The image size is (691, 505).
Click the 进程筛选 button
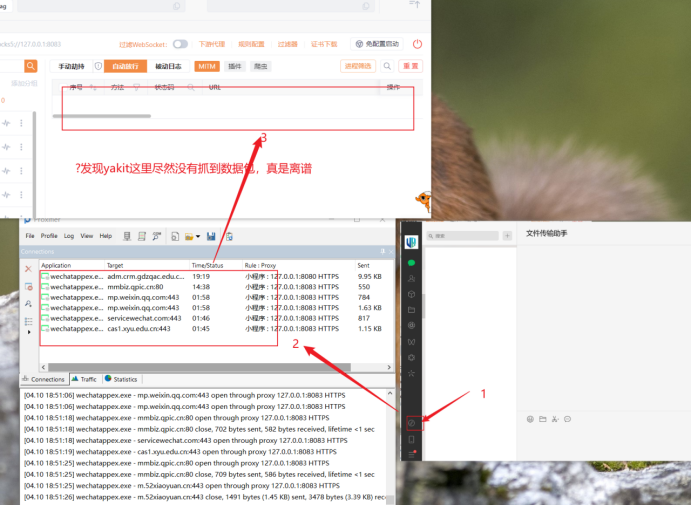point(358,66)
